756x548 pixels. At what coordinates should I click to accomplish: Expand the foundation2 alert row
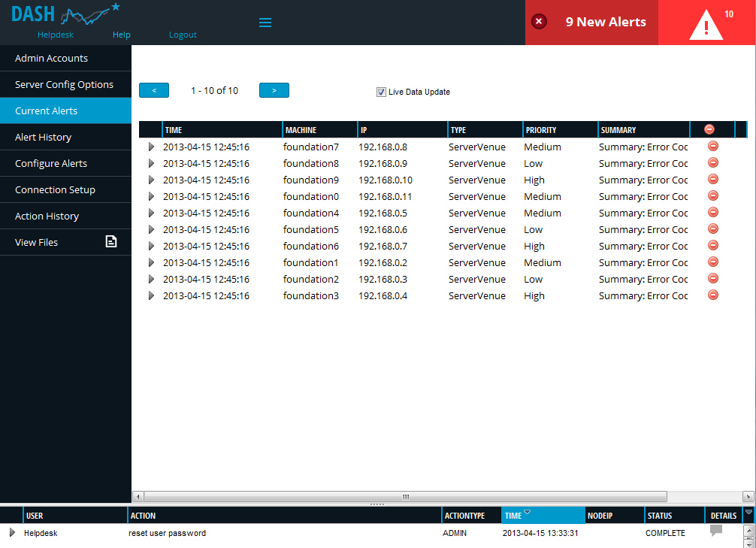click(x=151, y=279)
